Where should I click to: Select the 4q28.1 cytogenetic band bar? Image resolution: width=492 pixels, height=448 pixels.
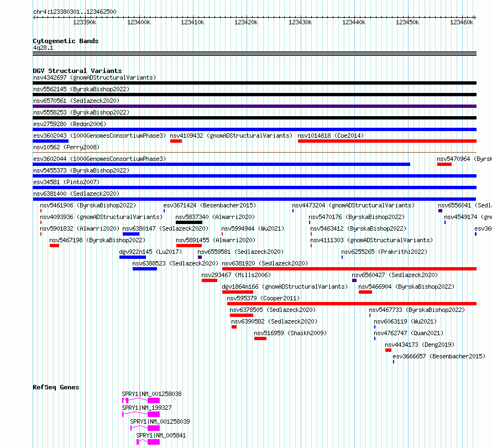[254, 54]
